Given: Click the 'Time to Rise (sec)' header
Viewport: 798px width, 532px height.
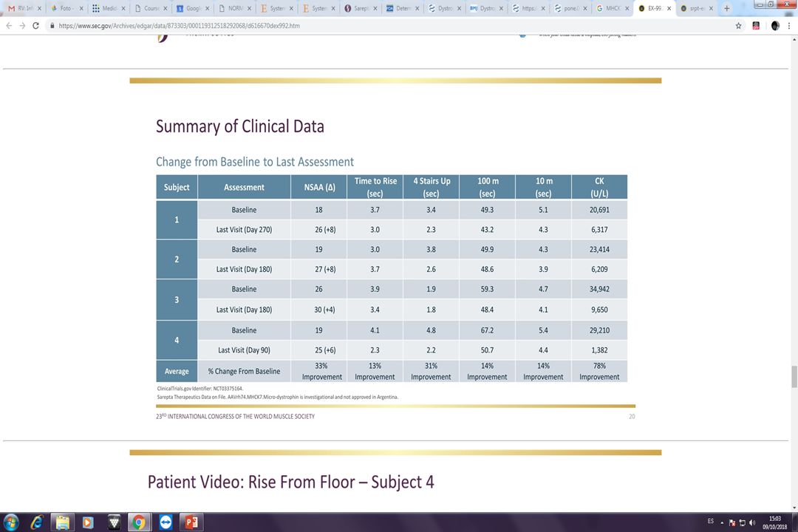Looking at the screenshot, I should [375, 188].
